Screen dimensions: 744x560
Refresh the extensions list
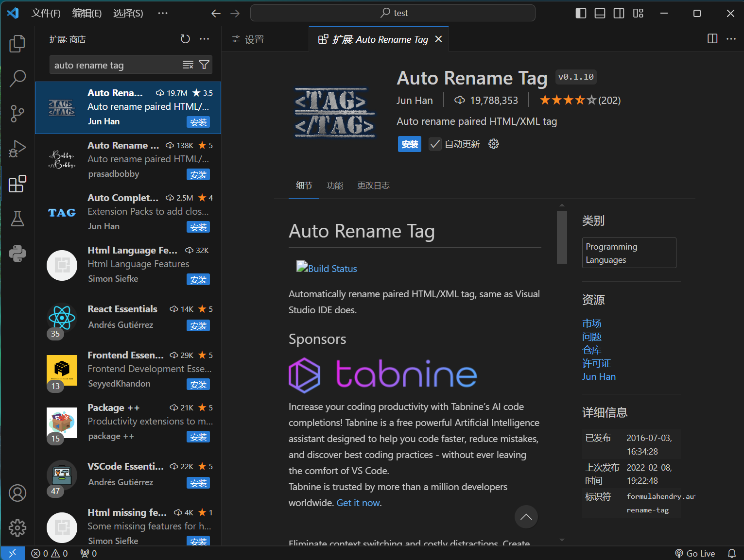pos(185,39)
